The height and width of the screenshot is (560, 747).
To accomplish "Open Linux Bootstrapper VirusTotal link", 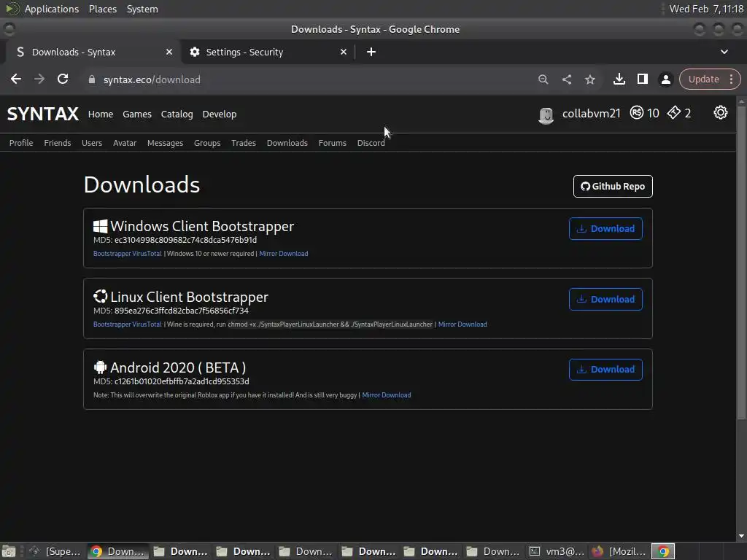I will [x=127, y=324].
